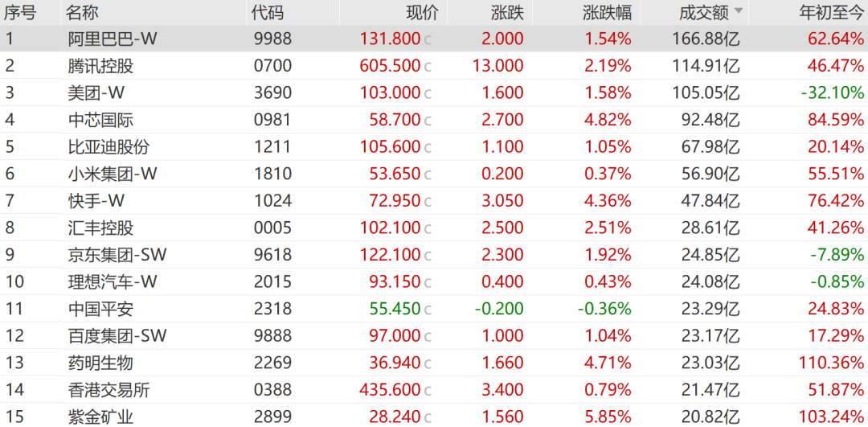Open the 京东集团-SW row
Viewport: 868px width, 427px height.
coord(434,255)
